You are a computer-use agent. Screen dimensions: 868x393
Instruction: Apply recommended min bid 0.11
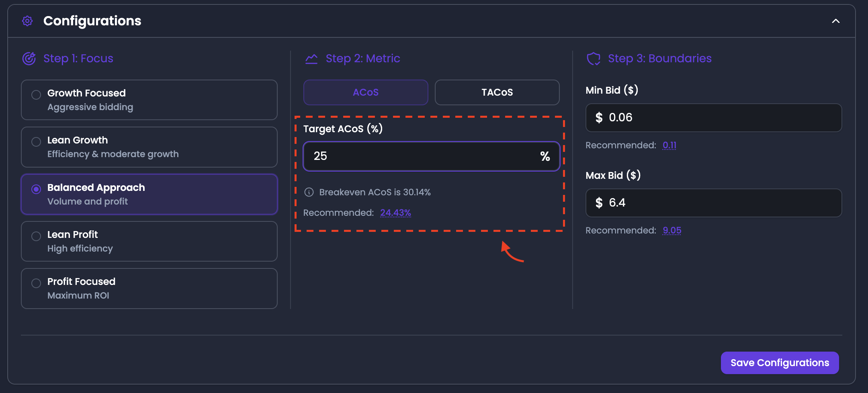point(669,145)
